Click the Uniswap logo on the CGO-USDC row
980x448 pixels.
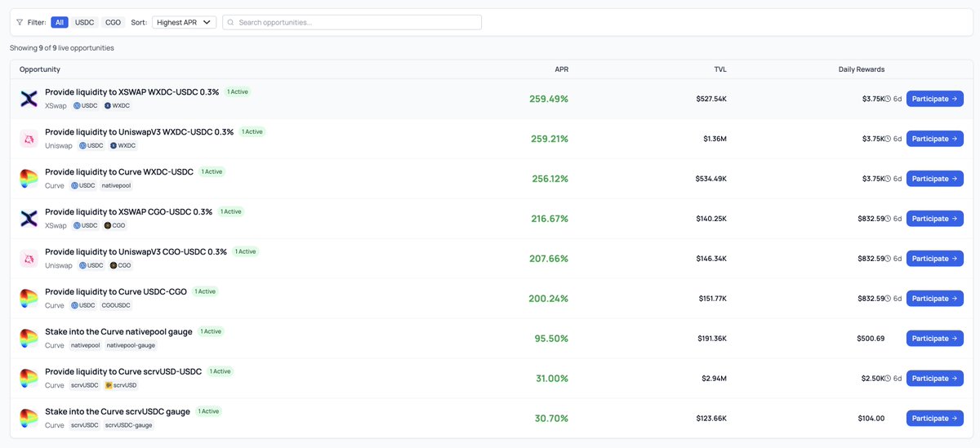pyautogui.click(x=29, y=259)
